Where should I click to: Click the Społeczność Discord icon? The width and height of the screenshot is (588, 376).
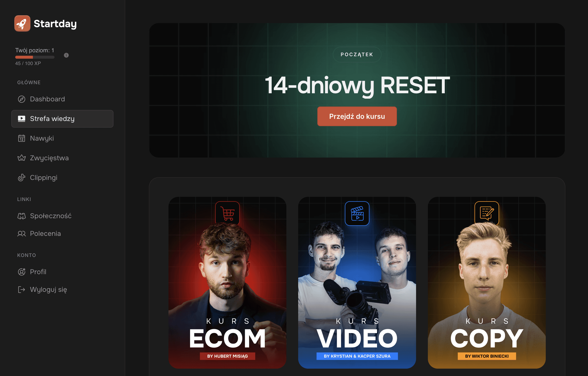22,216
